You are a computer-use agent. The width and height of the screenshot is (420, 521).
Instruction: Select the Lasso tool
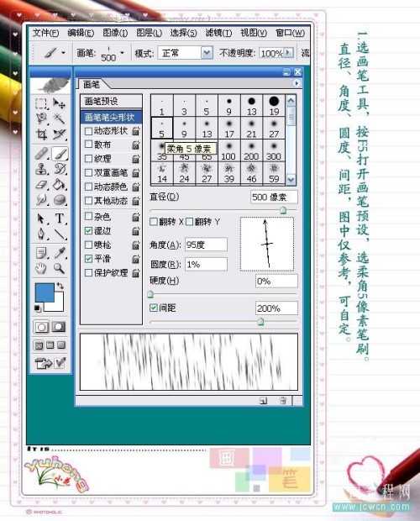(41, 118)
